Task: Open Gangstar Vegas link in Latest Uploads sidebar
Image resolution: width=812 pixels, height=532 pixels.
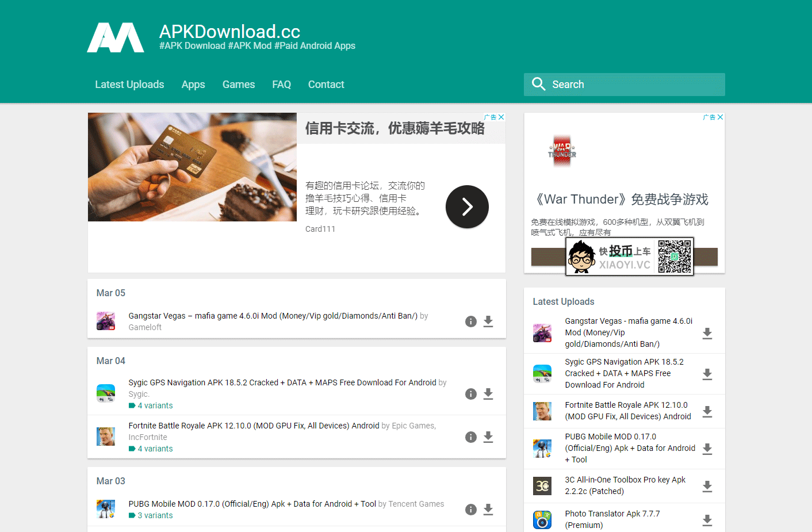Action: tap(629, 332)
